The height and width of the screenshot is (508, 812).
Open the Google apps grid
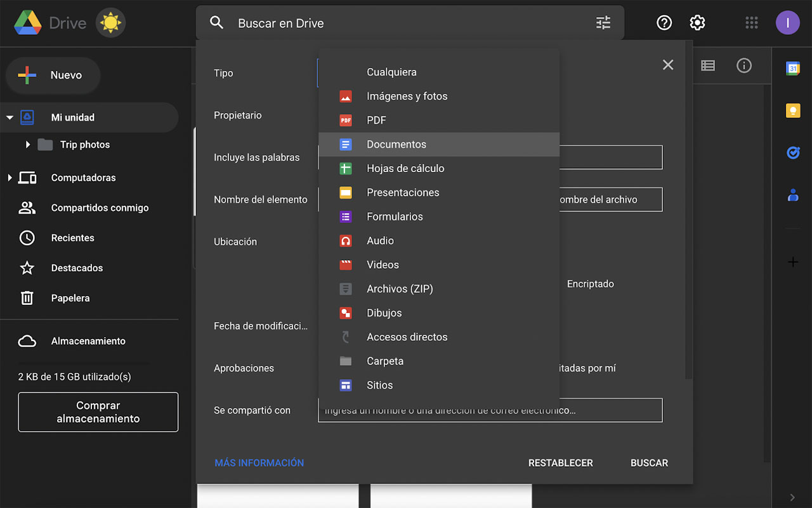[x=752, y=23]
